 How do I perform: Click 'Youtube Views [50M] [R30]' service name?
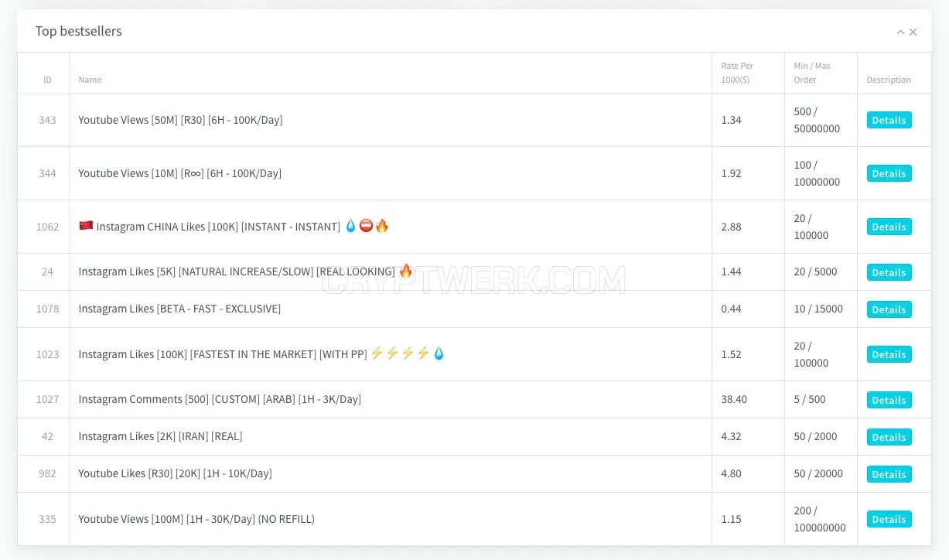tap(180, 120)
